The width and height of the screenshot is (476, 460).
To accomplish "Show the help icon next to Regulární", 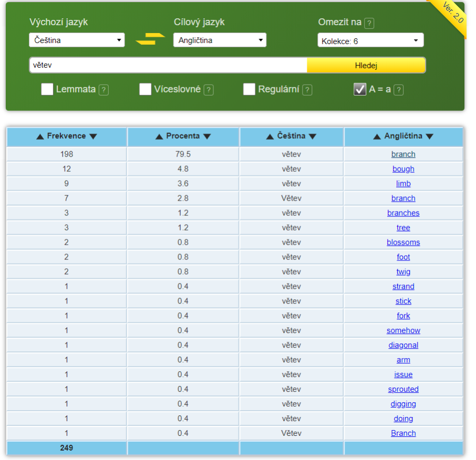I will 307,90.
